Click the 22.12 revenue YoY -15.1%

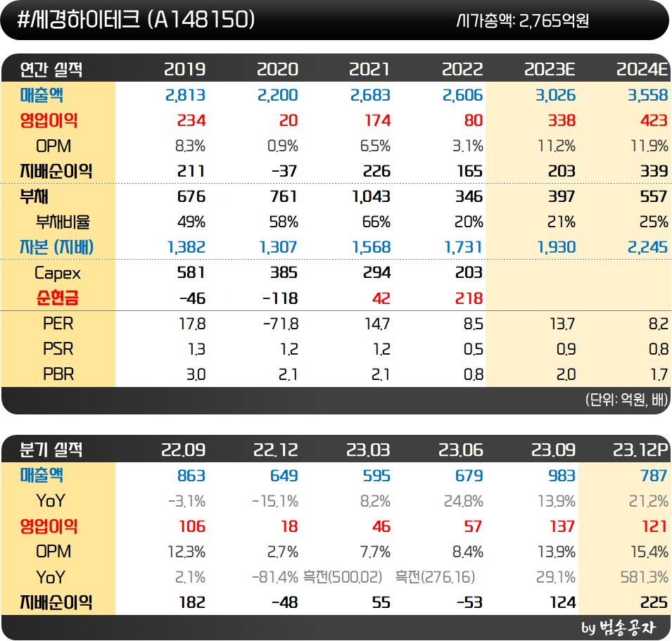275,501
